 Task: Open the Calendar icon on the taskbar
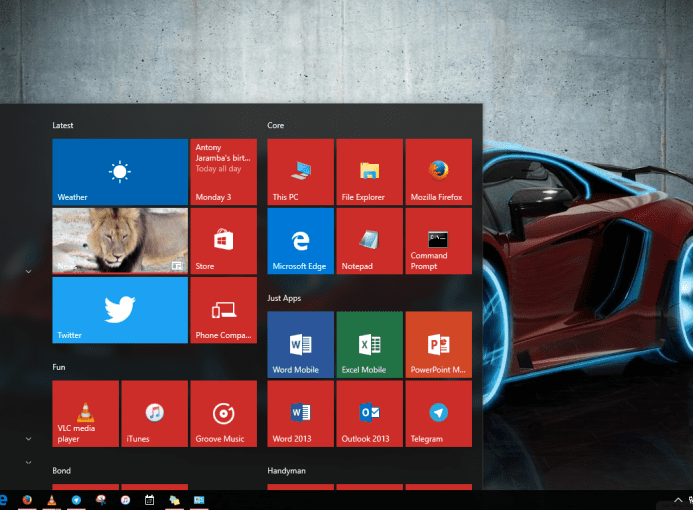point(150,500)
